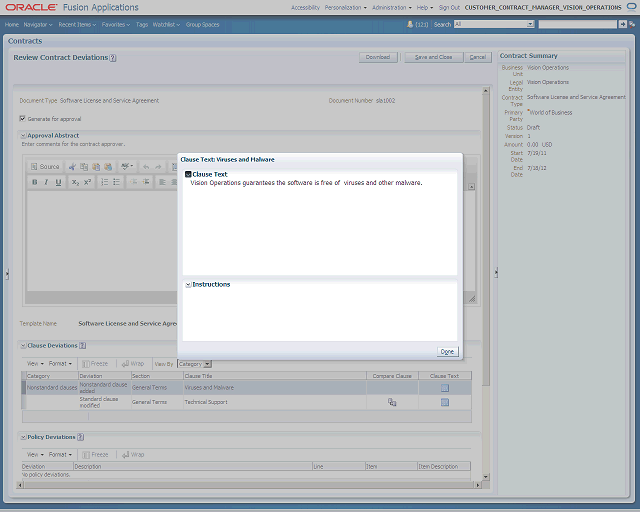This screenshot has width=640, height=512.
Task: Open the View menu in Policy Deviations
Action: 35,454
